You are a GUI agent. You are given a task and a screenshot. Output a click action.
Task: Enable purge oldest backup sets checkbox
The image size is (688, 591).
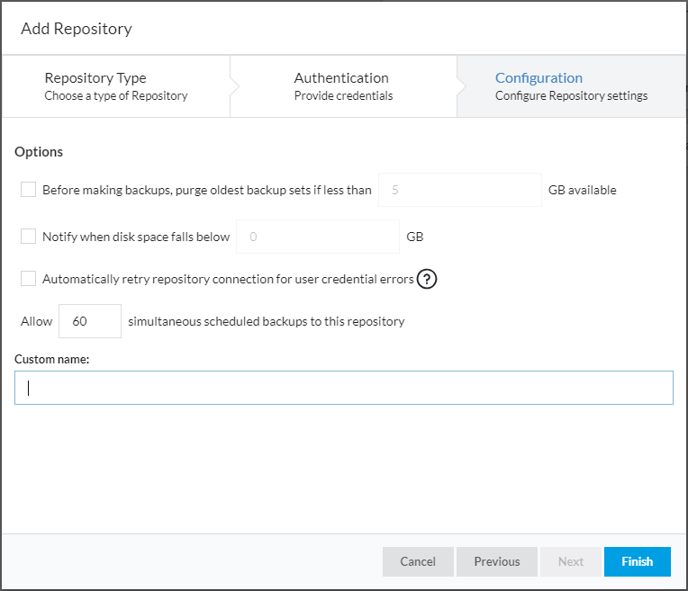[x=29, y=190]
